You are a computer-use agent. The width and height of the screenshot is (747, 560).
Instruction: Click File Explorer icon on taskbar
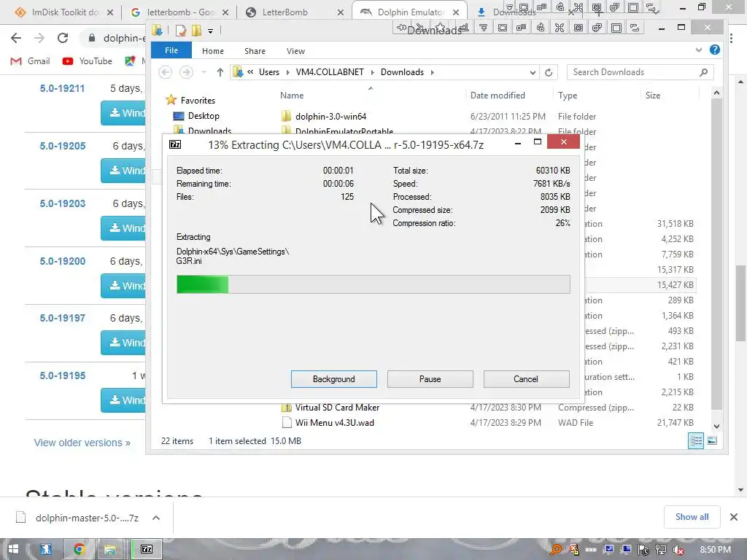click(x=110, y=549)
